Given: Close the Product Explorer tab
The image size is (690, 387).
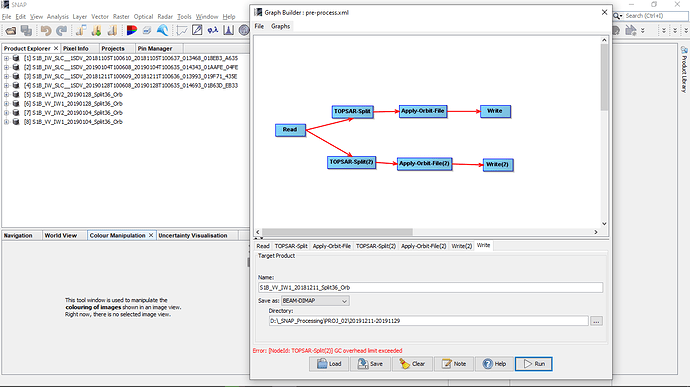Looking at the screenshot, I should [56, 48].
